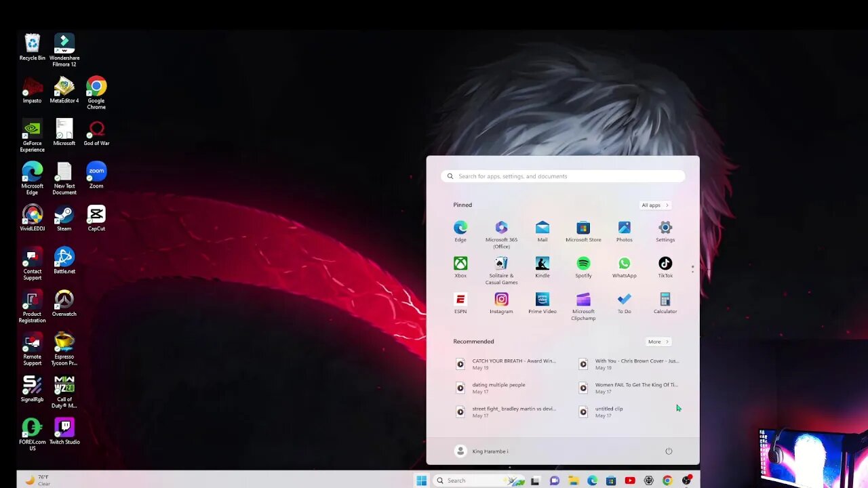Screen dimensions: 868x488
Task: Select the MetaEditor 4 desktop shortcut
Action: tap(64, 90)
